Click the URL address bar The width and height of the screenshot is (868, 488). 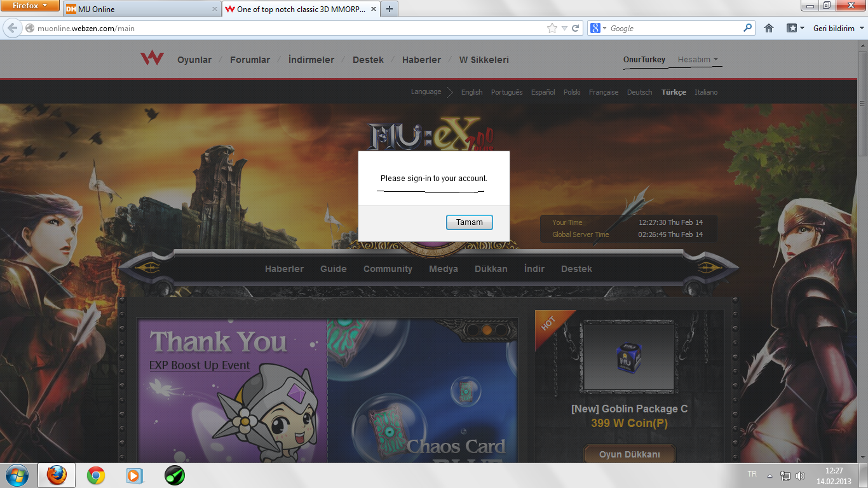(x=289, y=29)
